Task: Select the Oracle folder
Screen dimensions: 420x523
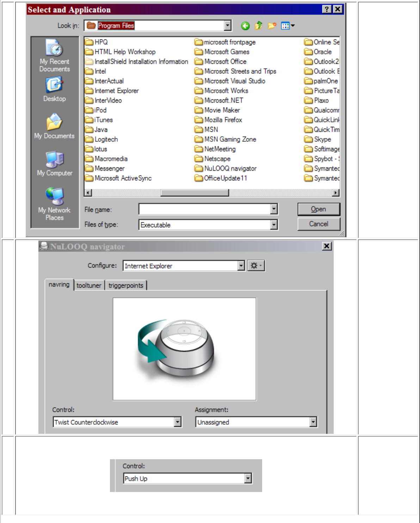Action: (x=318, y=52)
